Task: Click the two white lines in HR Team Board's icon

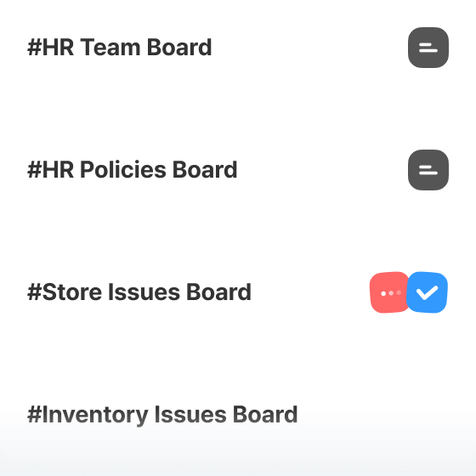Action: pyautogui.click(x=428, y=48)
